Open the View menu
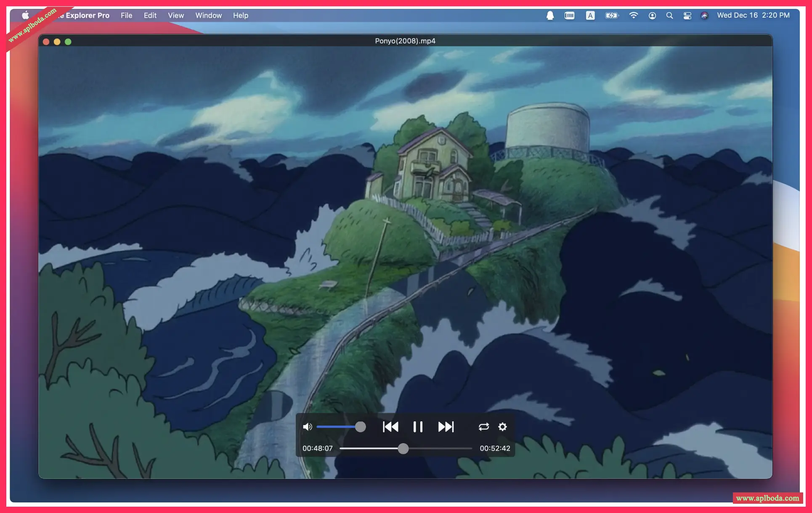Image resolution: width=812 pixels, height=513 pixels. (176, 16)
